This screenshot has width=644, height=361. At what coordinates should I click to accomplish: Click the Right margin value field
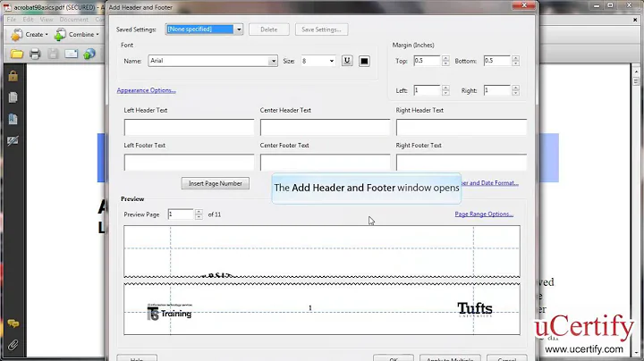[x=497, y=90]
